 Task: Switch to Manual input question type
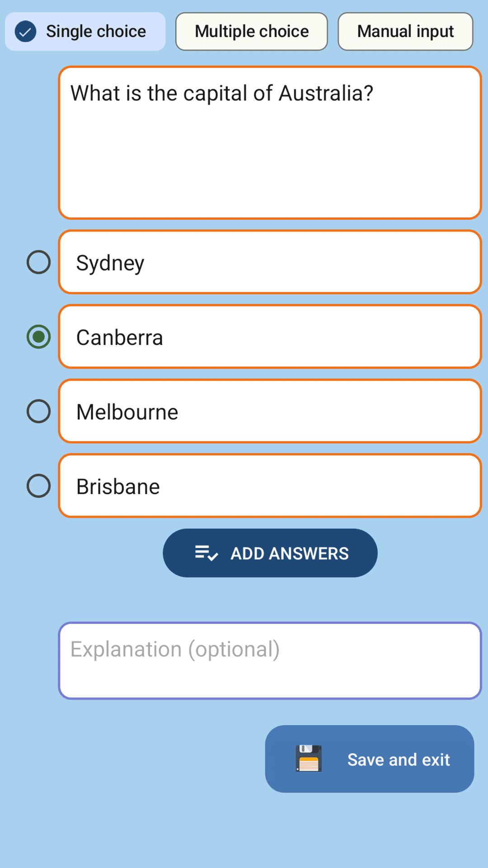(x=405, y=32)
